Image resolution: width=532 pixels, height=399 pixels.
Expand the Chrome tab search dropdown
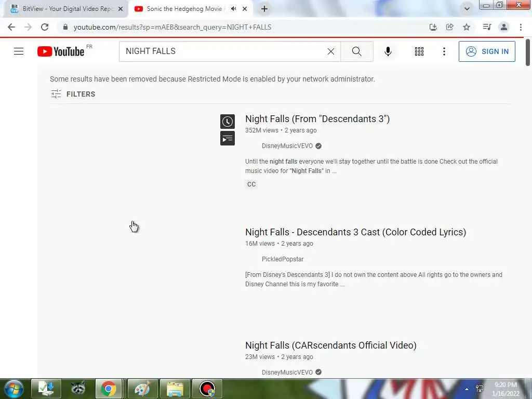tap(467, 9)
